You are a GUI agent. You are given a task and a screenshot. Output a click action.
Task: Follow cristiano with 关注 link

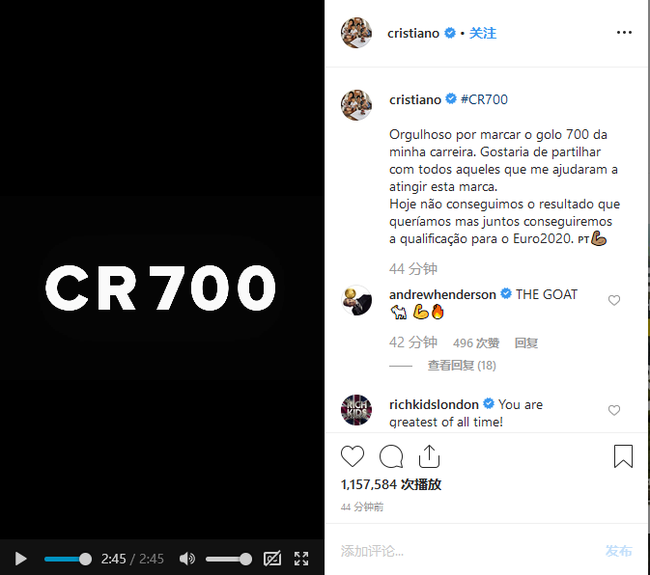coord(483,33)
